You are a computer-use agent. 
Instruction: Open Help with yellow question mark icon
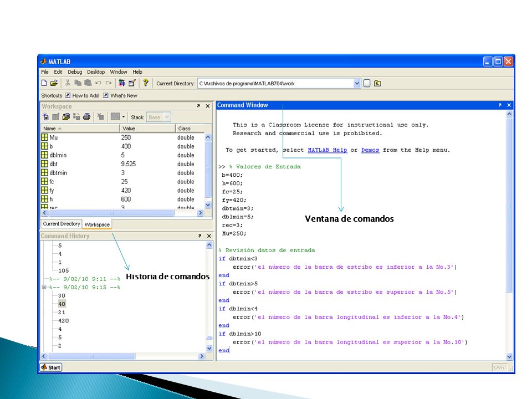(146, 83)
